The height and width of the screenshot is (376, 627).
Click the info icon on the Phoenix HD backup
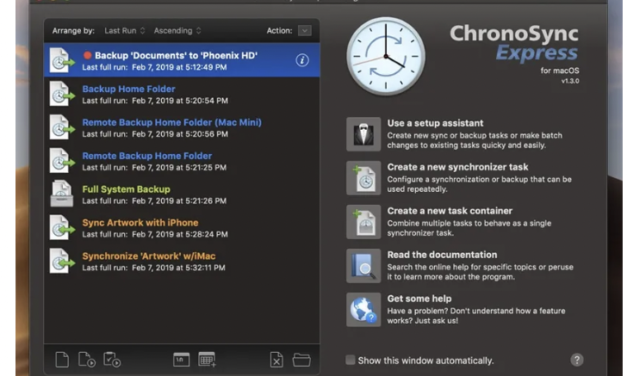pyautogui.click(x=302, y=60)
